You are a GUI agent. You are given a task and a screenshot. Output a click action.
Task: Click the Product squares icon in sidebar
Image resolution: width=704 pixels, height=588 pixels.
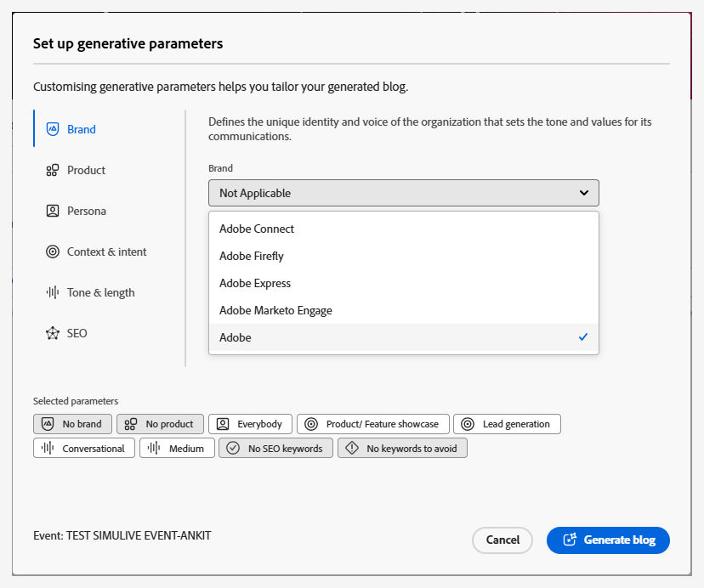pos(53,170)
